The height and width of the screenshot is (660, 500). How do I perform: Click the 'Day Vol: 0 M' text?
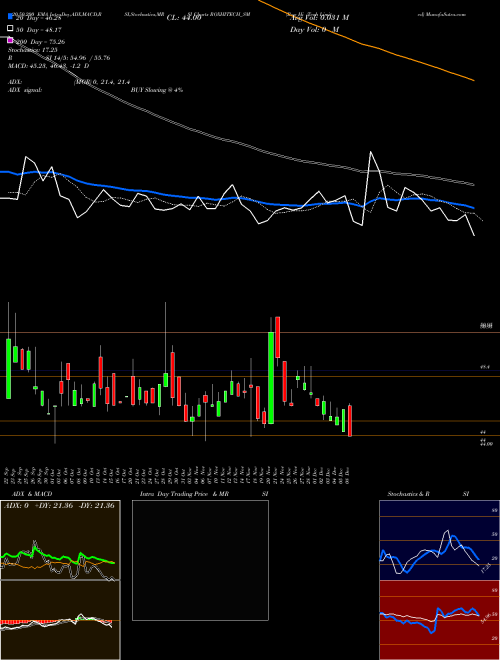tap(314, 30)
